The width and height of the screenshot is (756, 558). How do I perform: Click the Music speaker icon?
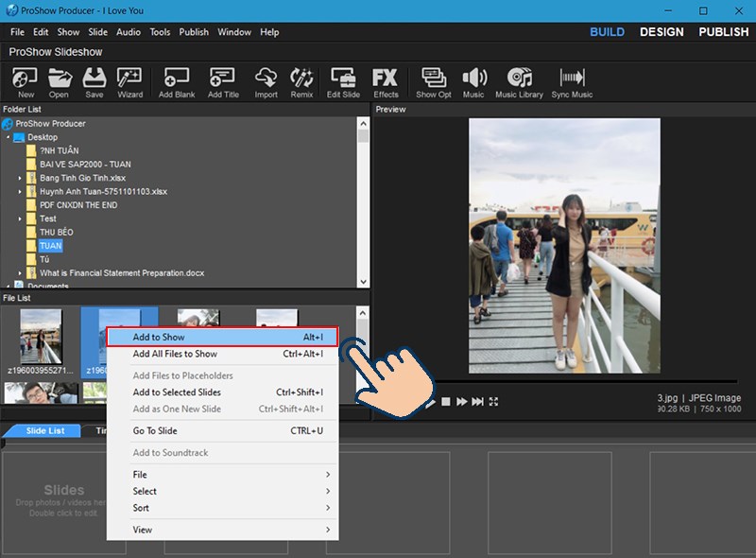(473, 82)
